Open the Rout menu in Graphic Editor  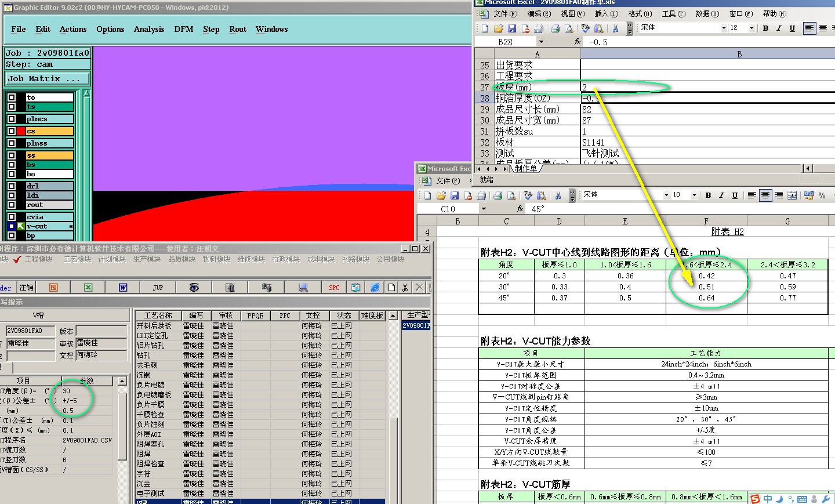click(x=238, y=30)
